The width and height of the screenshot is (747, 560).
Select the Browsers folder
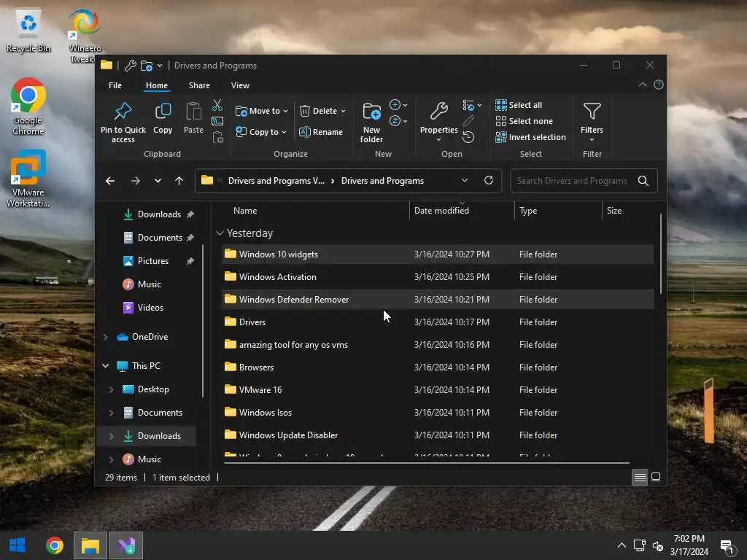click(x=438, y=367)
